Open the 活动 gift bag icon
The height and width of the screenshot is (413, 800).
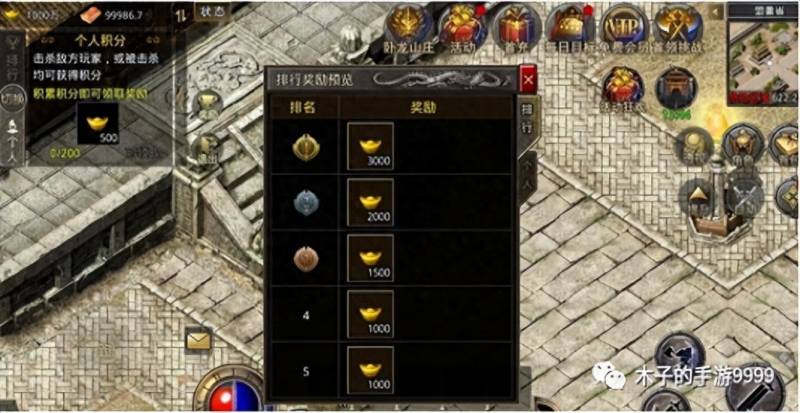[x=462, y=27]
